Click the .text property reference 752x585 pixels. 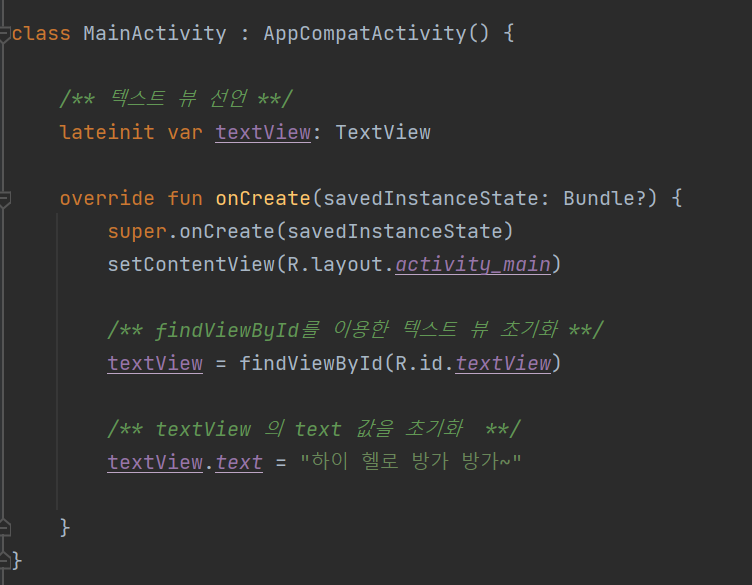pyautogui.click(x=239, y=463)
